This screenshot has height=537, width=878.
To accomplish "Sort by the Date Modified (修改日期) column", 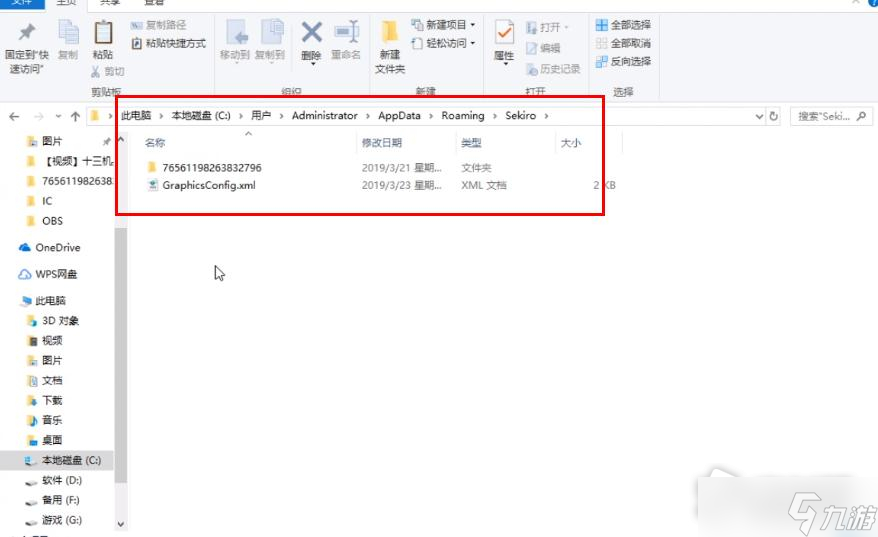I will [x=381, y=143].
